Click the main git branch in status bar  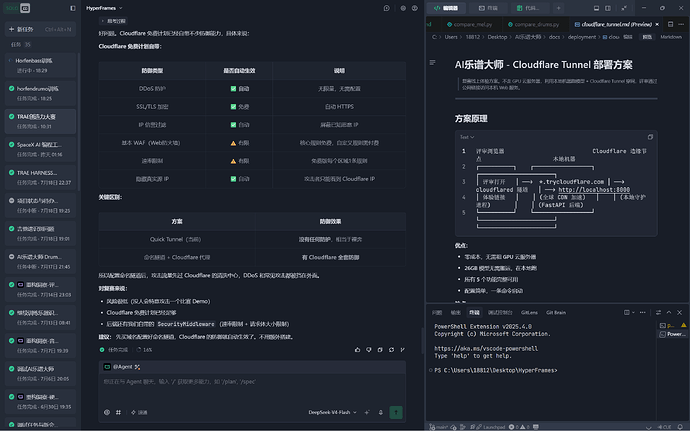point(439,427)
